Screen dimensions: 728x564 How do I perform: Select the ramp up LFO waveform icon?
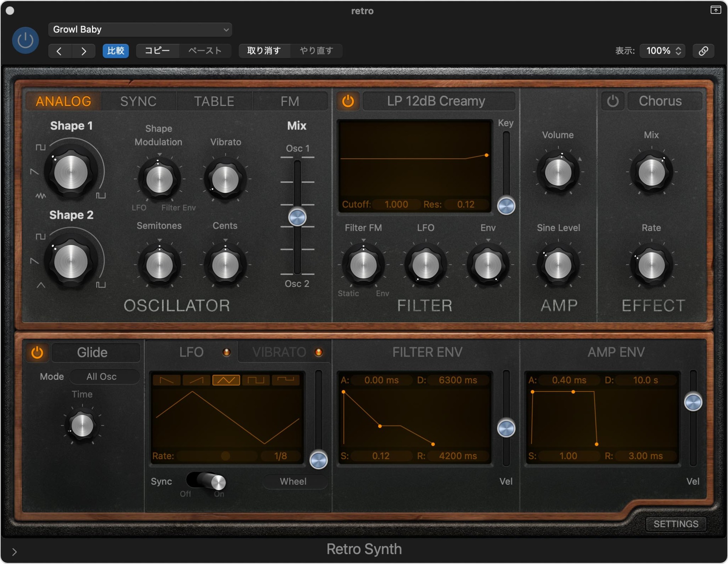click(x=196, y=380)
